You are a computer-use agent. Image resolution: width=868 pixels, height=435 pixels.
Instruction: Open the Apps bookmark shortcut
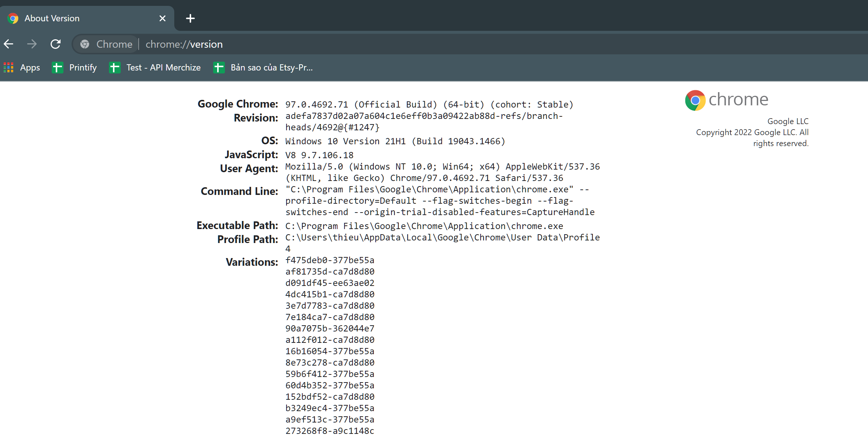22,68
